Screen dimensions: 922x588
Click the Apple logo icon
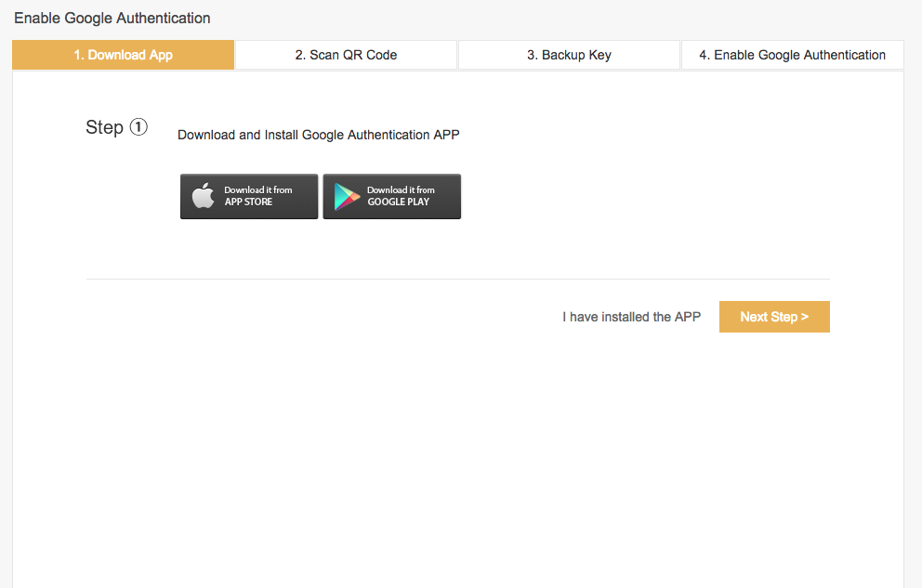click(x=204, y=196)
